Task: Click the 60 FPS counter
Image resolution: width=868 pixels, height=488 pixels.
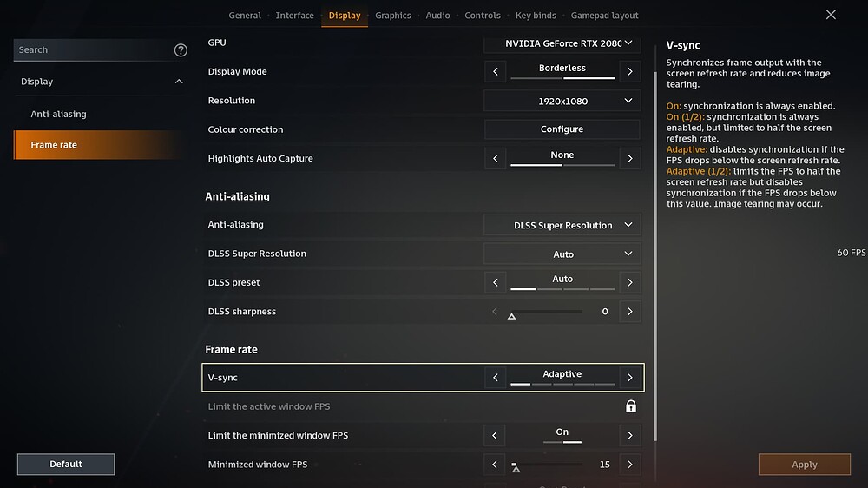Action: click(x=852, y=253)
